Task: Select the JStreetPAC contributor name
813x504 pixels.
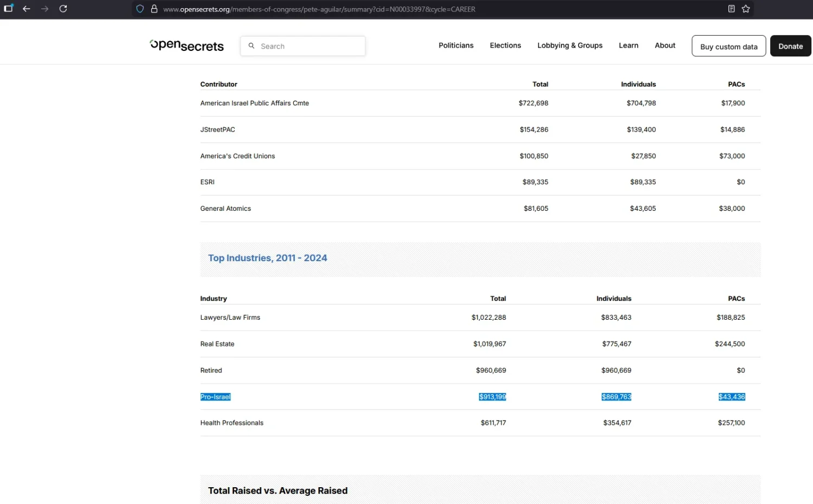Action: (x=217, y=130)
